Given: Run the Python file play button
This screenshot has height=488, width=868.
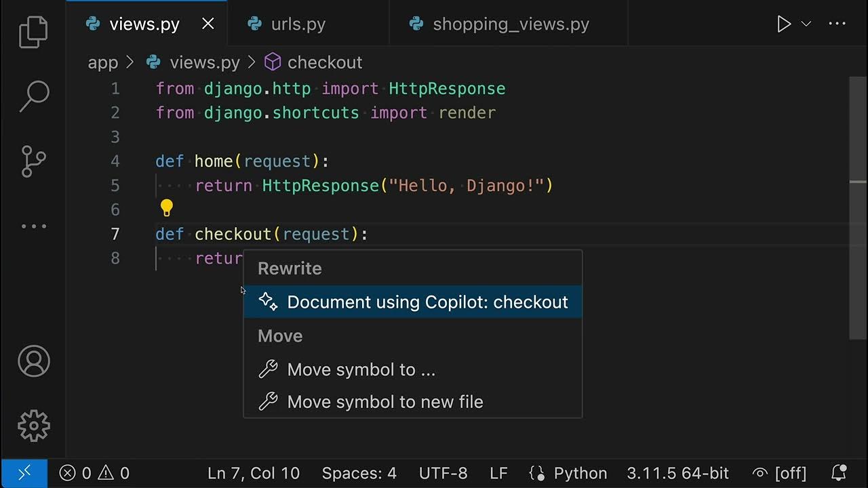Looking at the screenshot, I should tap(784, 24).
